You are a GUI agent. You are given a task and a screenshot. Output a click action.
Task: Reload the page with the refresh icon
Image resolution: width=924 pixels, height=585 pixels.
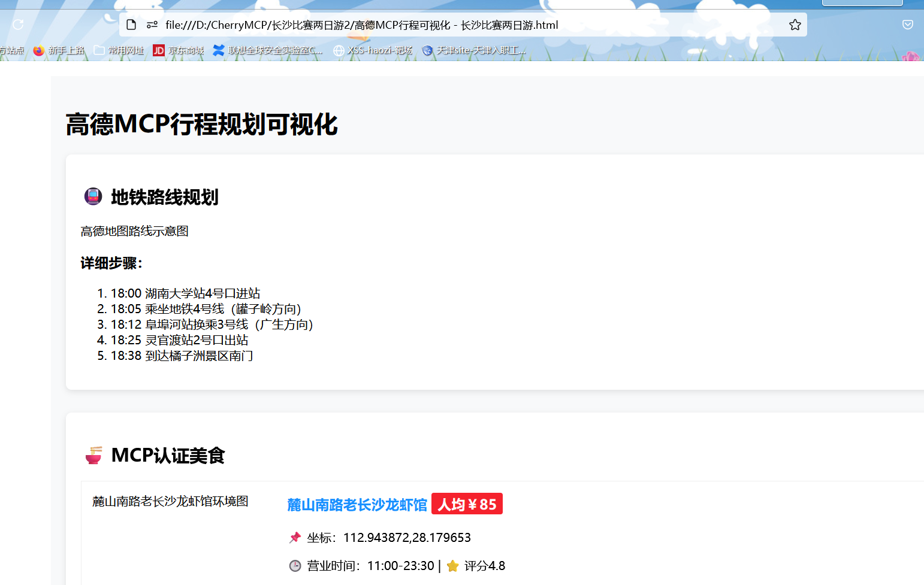(18, 25)
